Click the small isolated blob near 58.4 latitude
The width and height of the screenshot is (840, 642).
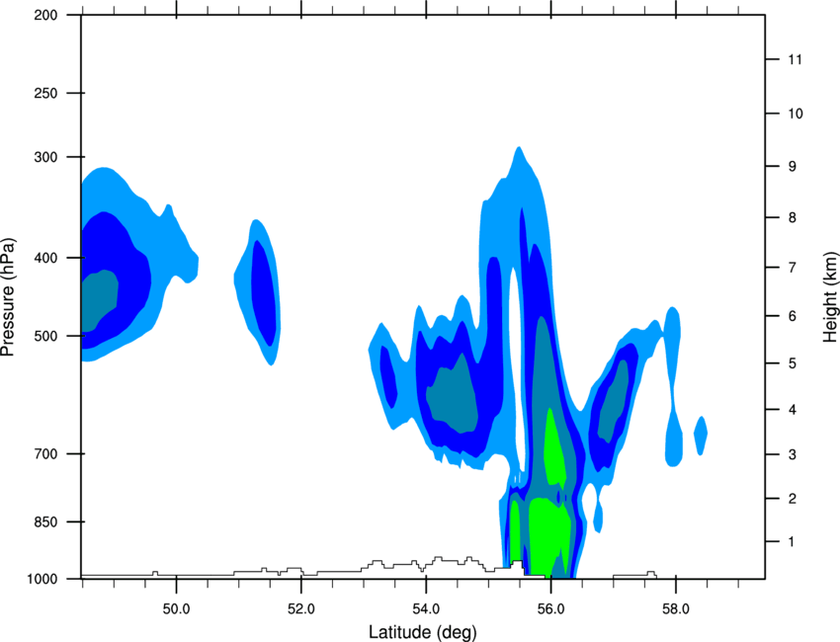click(701, 435)
